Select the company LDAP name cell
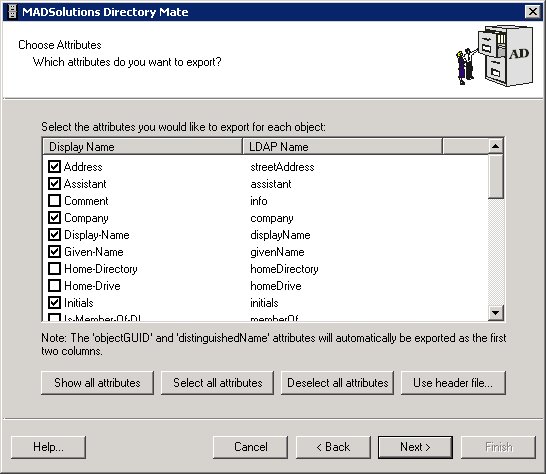546x474 pixels. [x=272, y=218]
